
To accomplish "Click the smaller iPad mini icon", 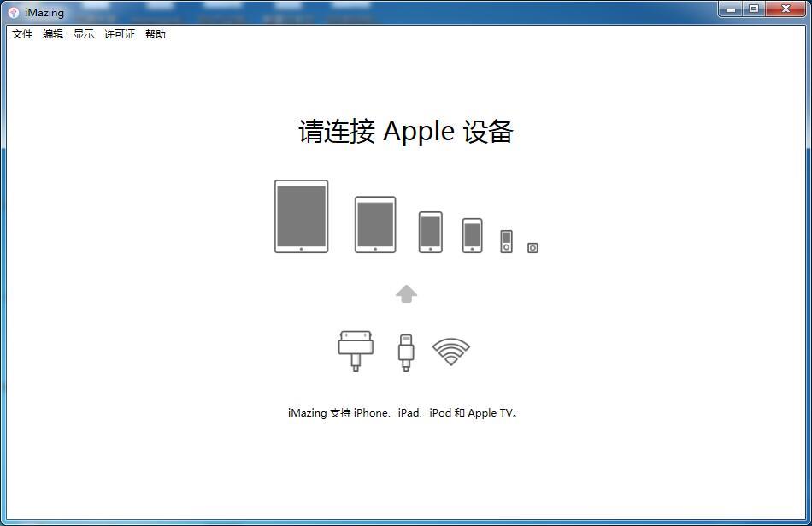I will (x=375, y=224).
